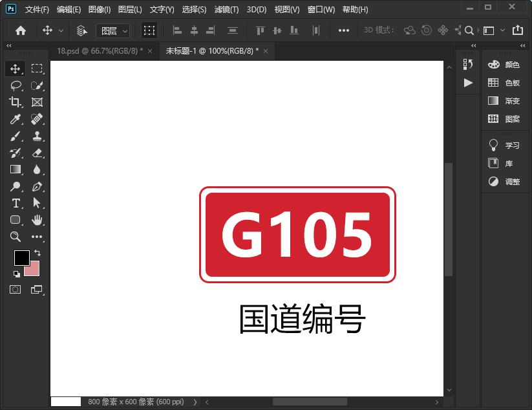
Task: Expand the status bar info arrow
Action: tap(195, 402)
